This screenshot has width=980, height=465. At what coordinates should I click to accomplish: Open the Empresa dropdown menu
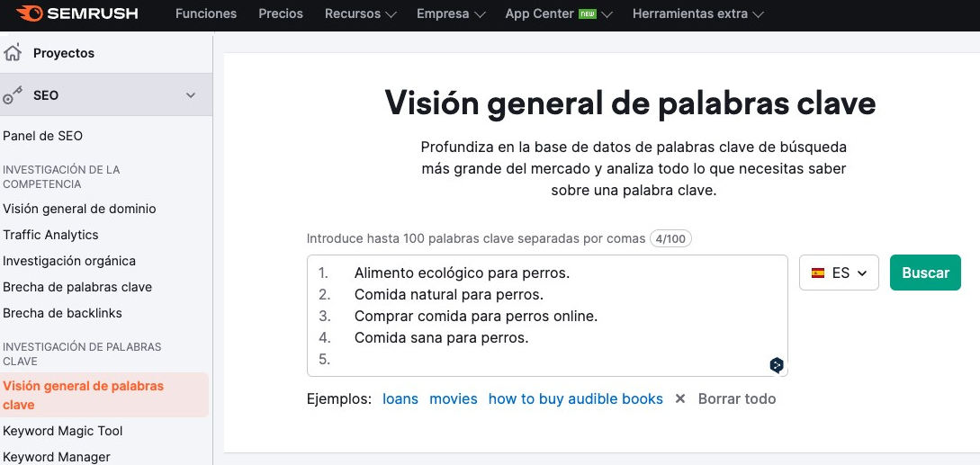451,13
